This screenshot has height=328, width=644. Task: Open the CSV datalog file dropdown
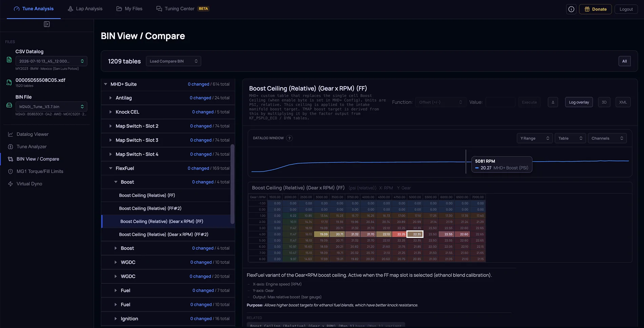(52, 61)
